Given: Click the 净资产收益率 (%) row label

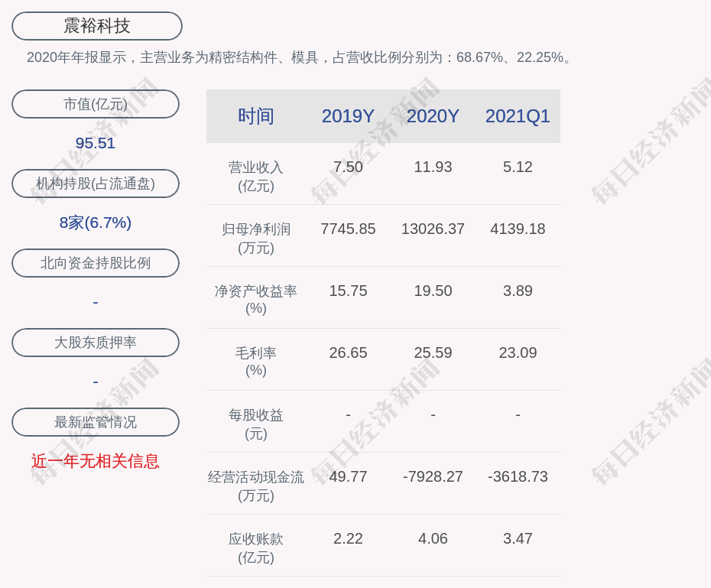Looking at the screenshot, I should 256,300.
